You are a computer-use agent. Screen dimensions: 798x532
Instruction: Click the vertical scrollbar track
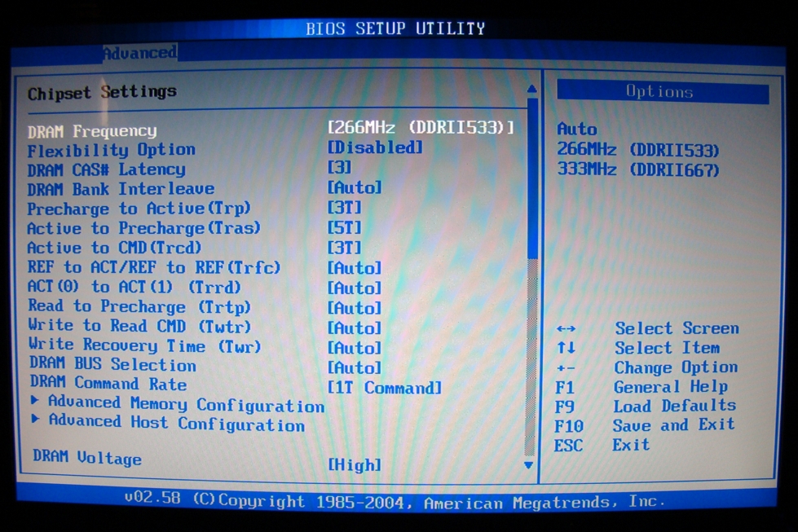[531, 326]
